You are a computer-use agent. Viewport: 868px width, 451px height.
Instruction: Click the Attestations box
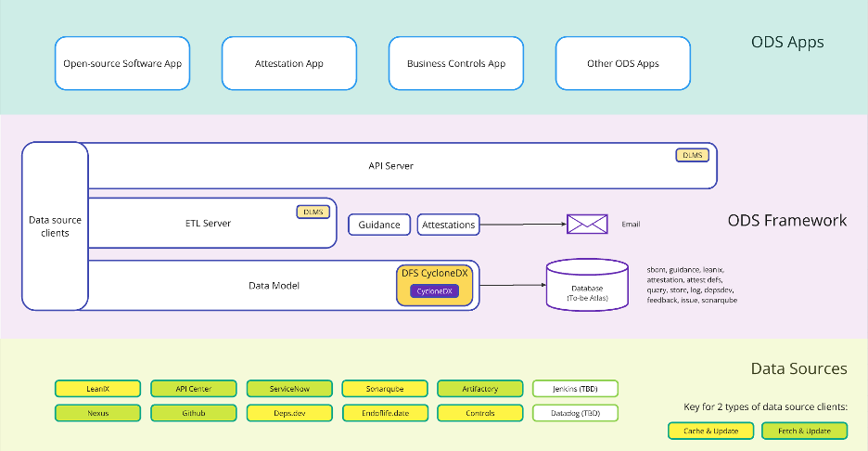click(x=449, y=225)
